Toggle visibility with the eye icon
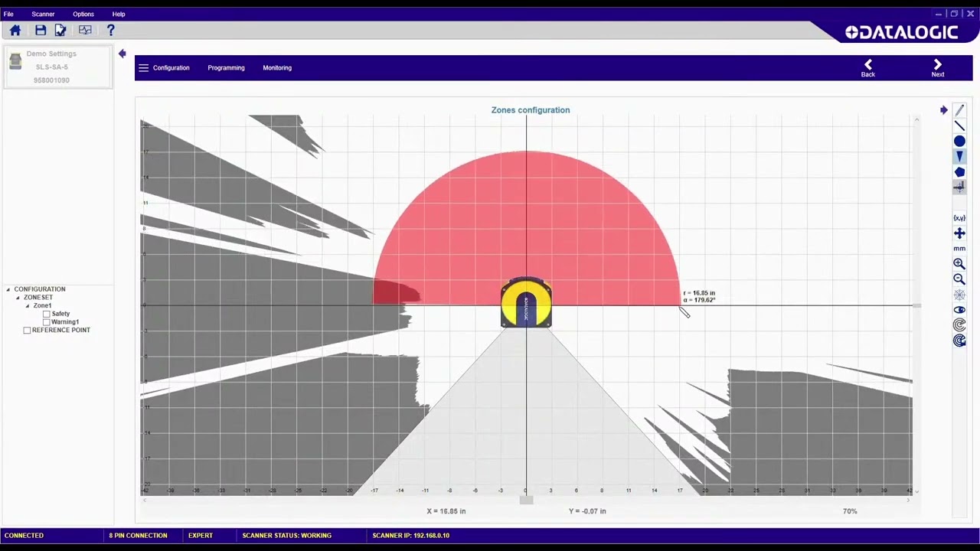 (959, 310)
